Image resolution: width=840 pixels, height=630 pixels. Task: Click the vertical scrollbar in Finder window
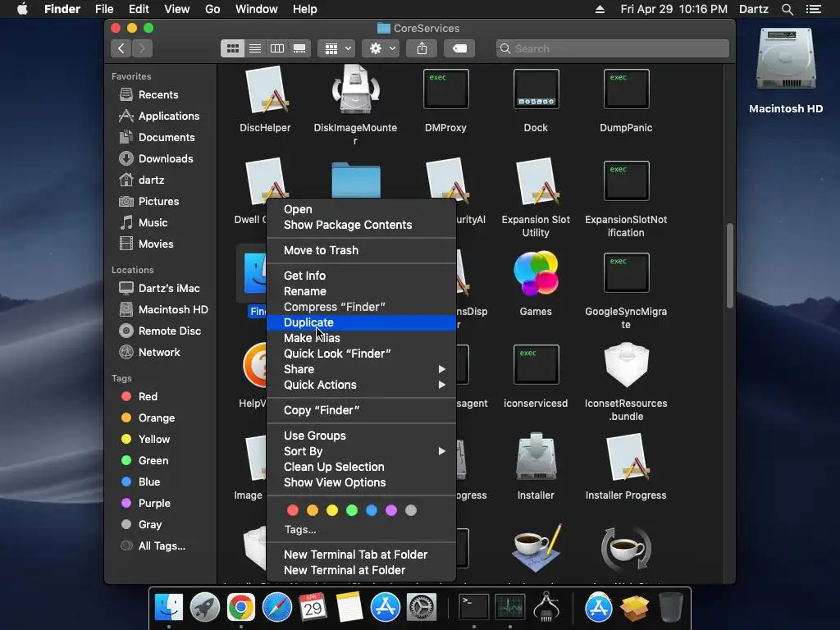click(729, 266)
